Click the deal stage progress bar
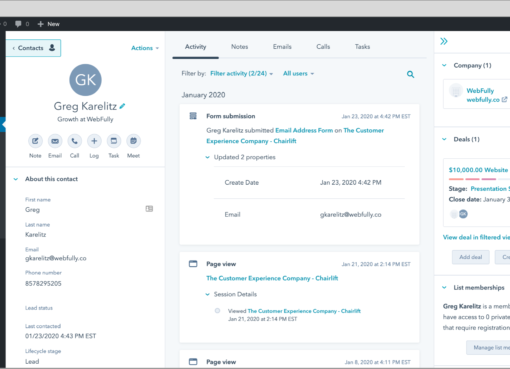Image resolution: width=510 pixels, height=369 pixels. click(479, 179)
